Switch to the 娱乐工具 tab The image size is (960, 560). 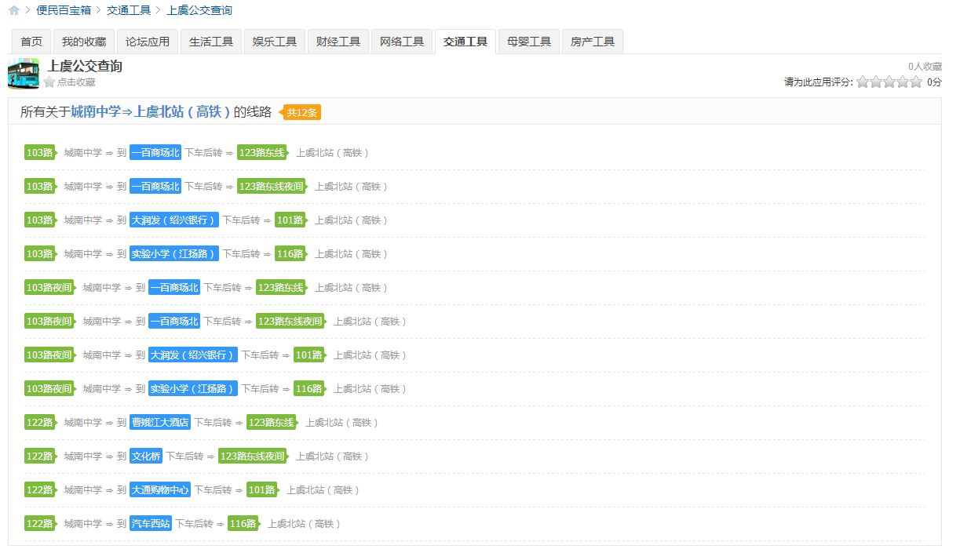[x=275, y=42]
